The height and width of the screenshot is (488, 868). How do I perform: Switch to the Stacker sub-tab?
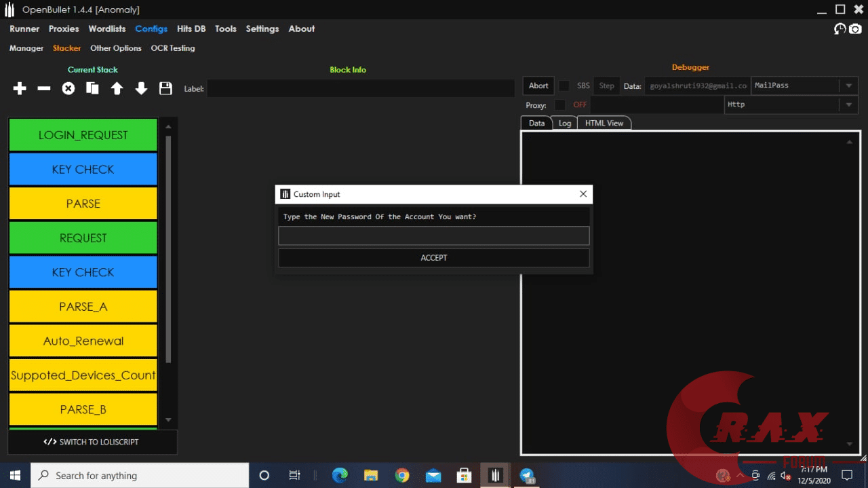click(67, 48)
